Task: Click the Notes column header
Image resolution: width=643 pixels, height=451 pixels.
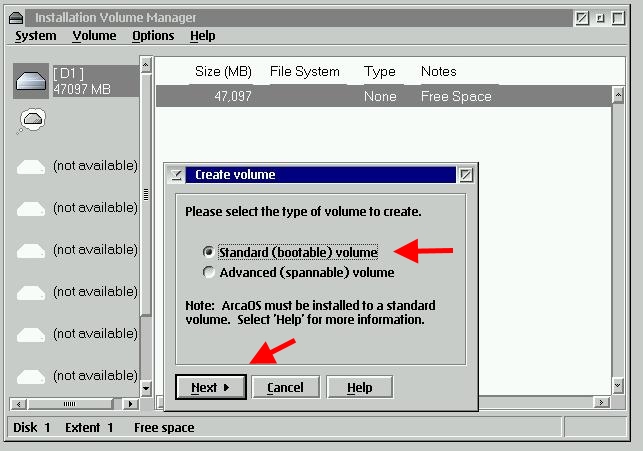Action: [438, 72]
